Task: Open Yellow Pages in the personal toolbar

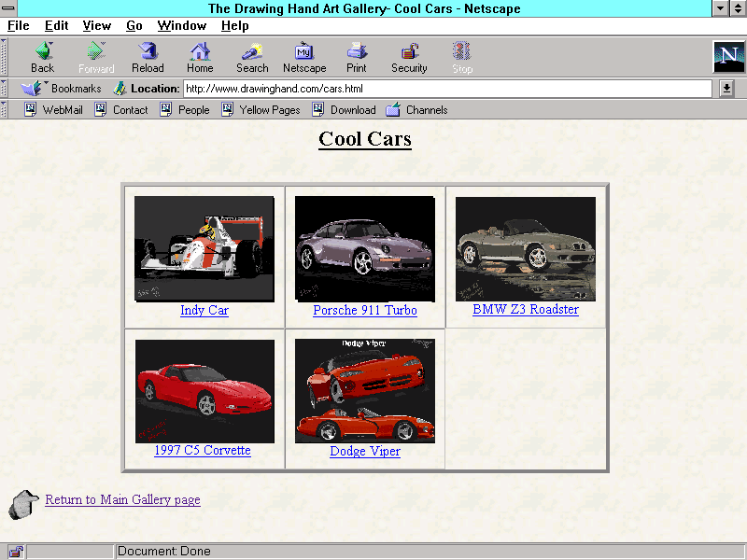Action: point(261,110)
